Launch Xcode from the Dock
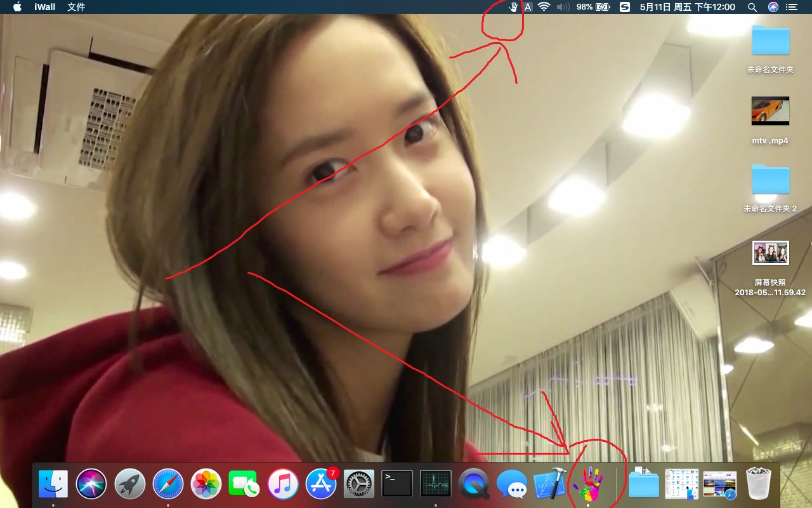The width and height of the screenshot is (812, 508). tap(549, 484)
